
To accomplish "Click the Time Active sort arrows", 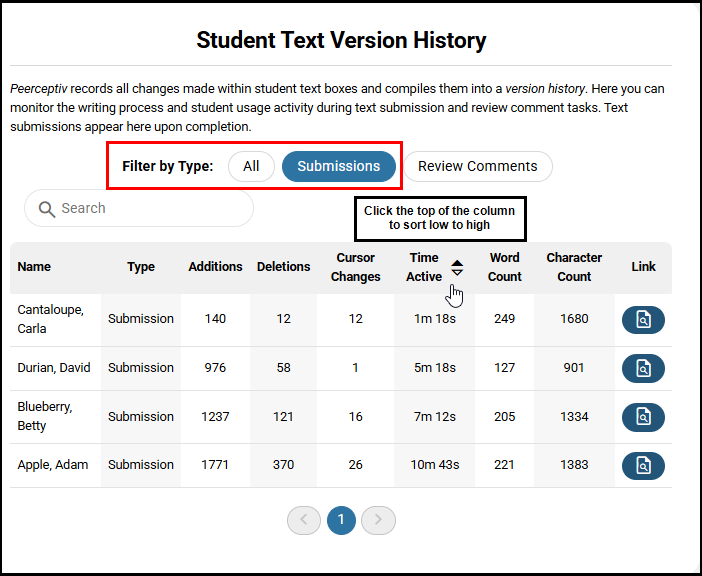I will point(457,268).
